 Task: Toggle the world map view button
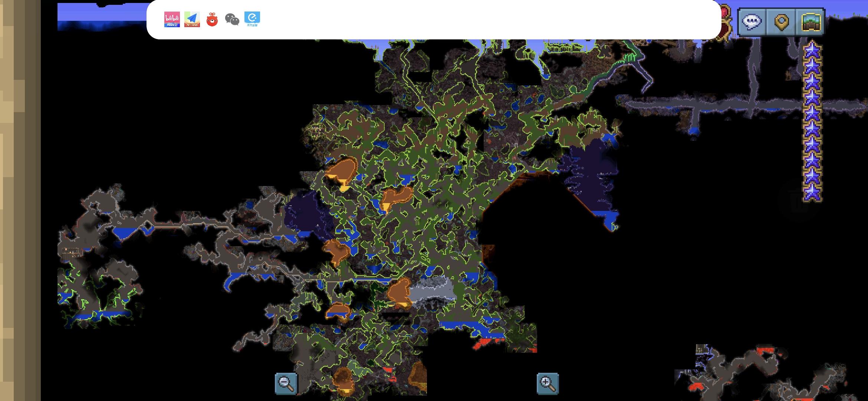[x=811, y=22]
